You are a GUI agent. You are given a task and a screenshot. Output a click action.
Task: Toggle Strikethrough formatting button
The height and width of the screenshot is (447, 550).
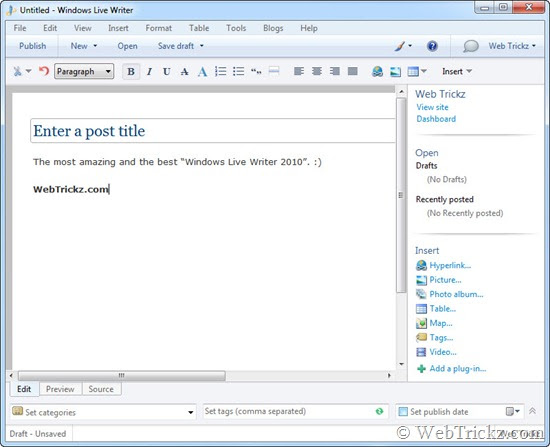[x=185, y=72]
